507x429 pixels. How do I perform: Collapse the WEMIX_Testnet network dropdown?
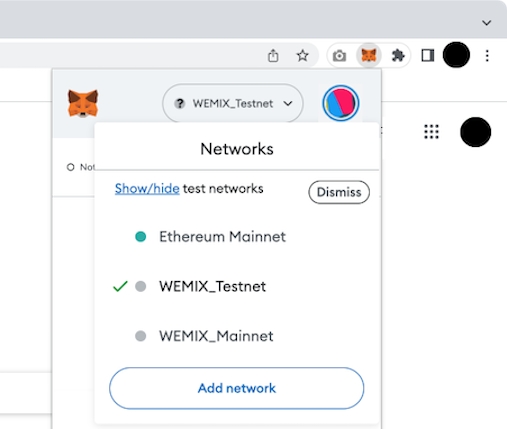[233, 103]
